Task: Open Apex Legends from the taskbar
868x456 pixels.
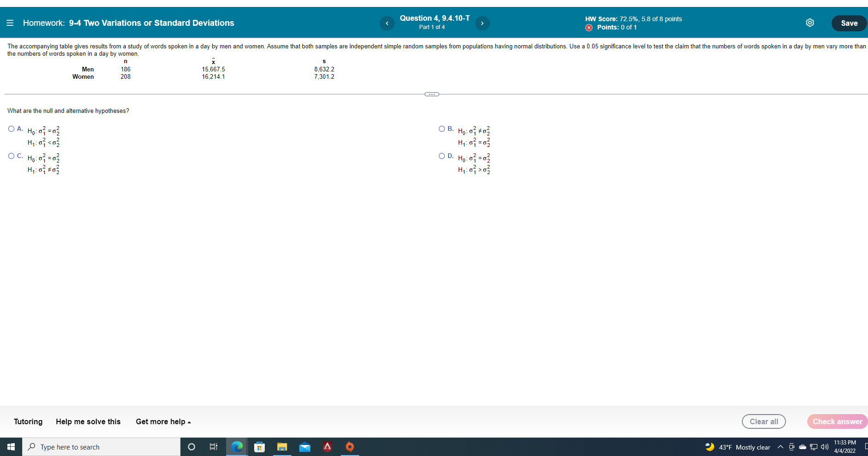Action: pyautogui.click(x=327, y=446)
